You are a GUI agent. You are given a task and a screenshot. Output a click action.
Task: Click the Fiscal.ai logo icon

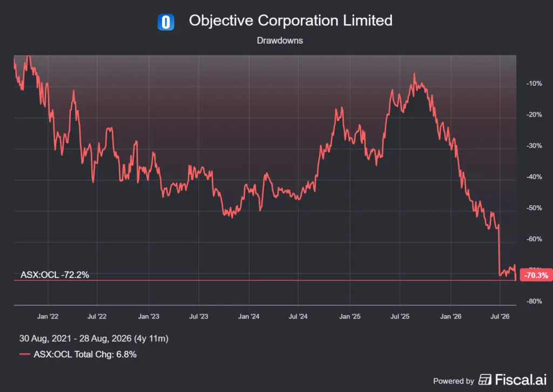coord(484,380)
